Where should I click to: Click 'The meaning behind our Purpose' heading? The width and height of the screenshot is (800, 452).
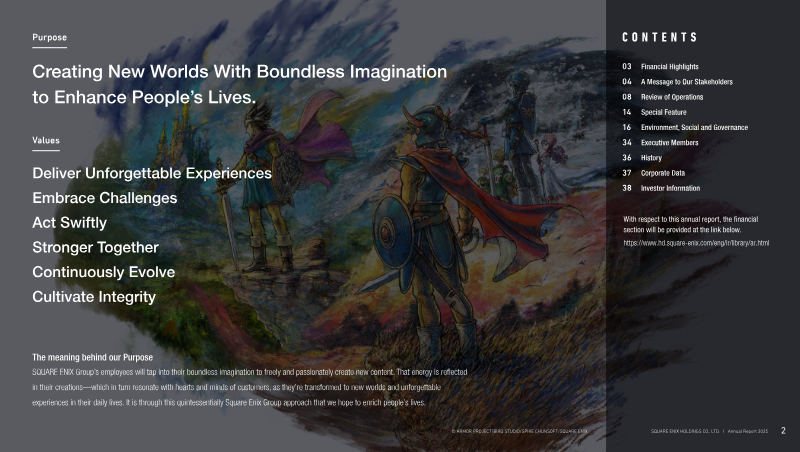(x=93, y=357)
